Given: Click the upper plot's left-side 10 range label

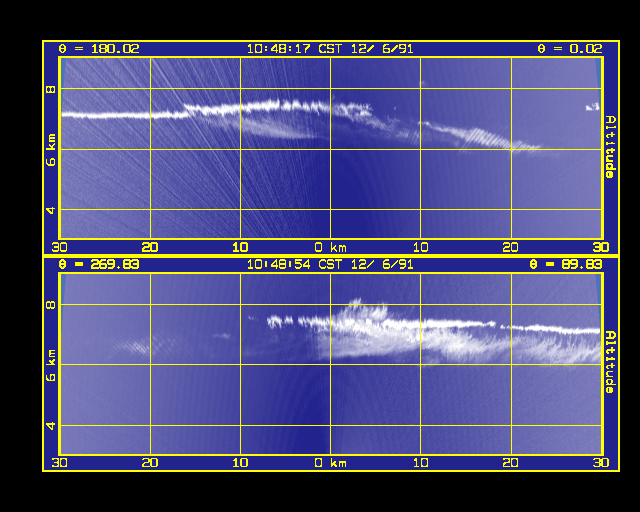Looking at the screenshot, I should [240, 247].
